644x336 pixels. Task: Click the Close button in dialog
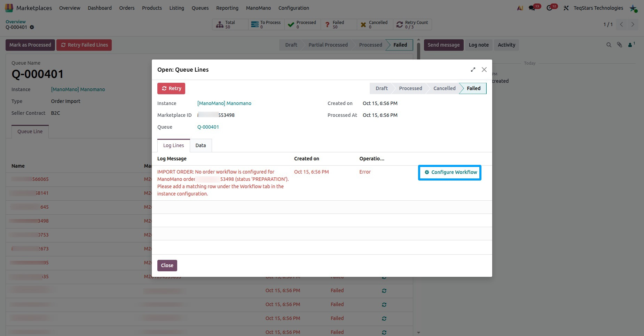tap(167, 265)
